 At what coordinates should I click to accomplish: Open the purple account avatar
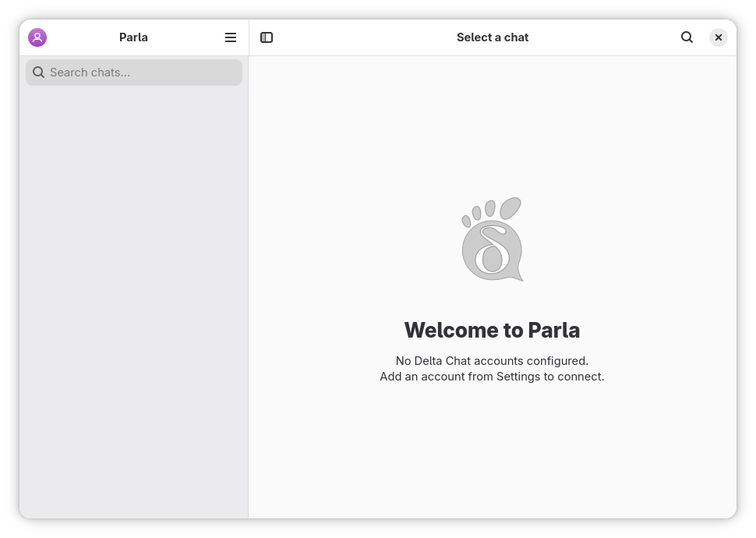tap(37, 37)
